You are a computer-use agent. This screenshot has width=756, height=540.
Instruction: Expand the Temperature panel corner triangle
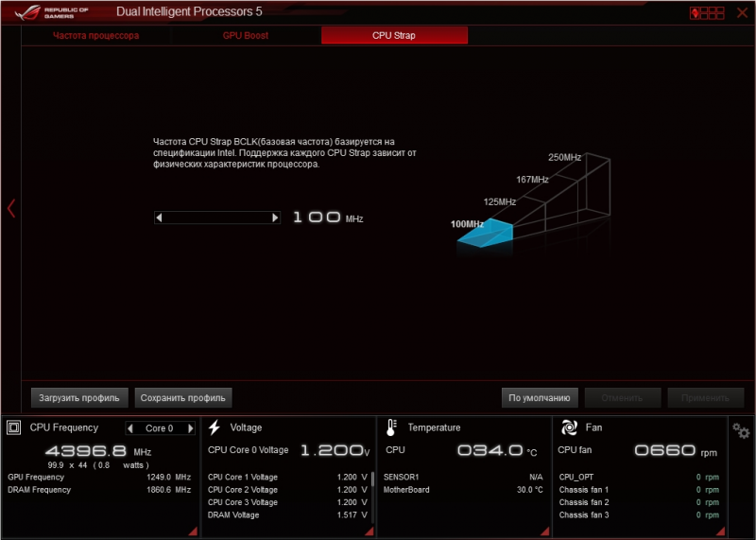point(545,531)
